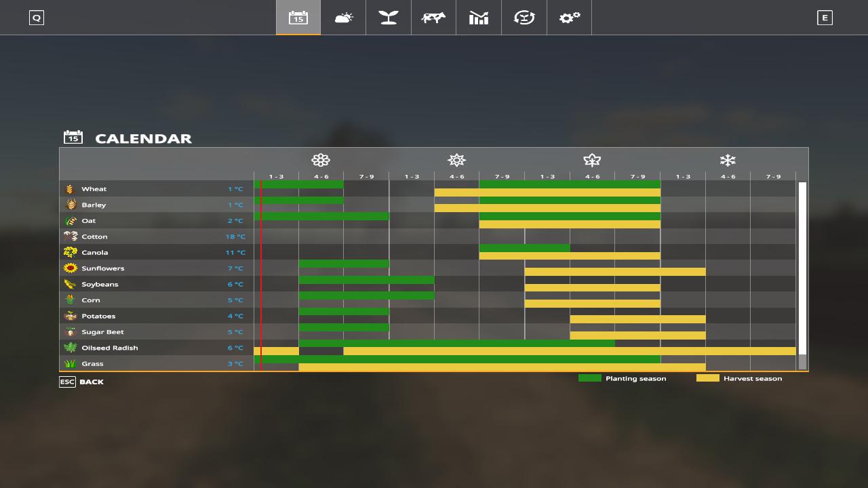Open the animals cow tab
Image resolution: width=868 pixels, height=488 pixels.
pos(433,18)
